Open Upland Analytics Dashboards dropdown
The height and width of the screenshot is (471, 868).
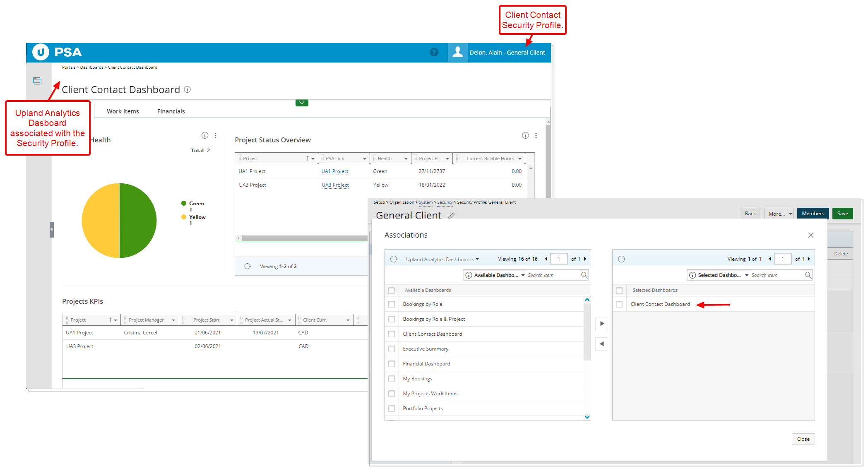(442, 259)
